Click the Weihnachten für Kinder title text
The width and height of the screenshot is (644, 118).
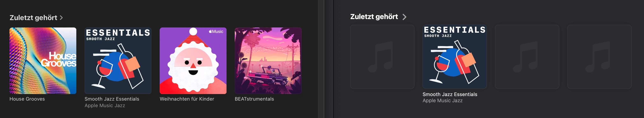point(187,99)
